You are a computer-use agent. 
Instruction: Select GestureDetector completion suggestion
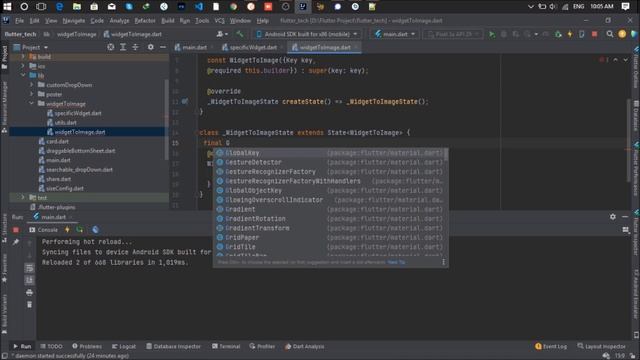329,162
